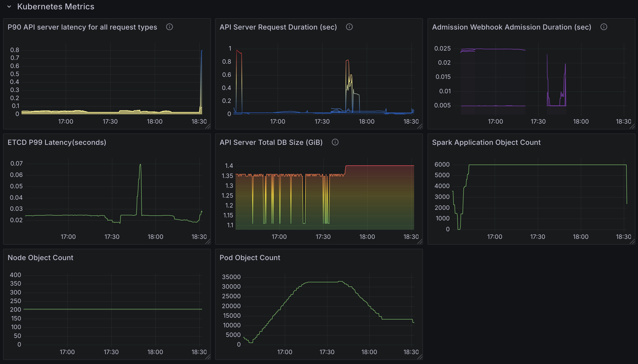Click the API Server Total DB Size (GiB) title
This screenshot has width=638, height=364.
pyautogui.click(x=271, y=142)
